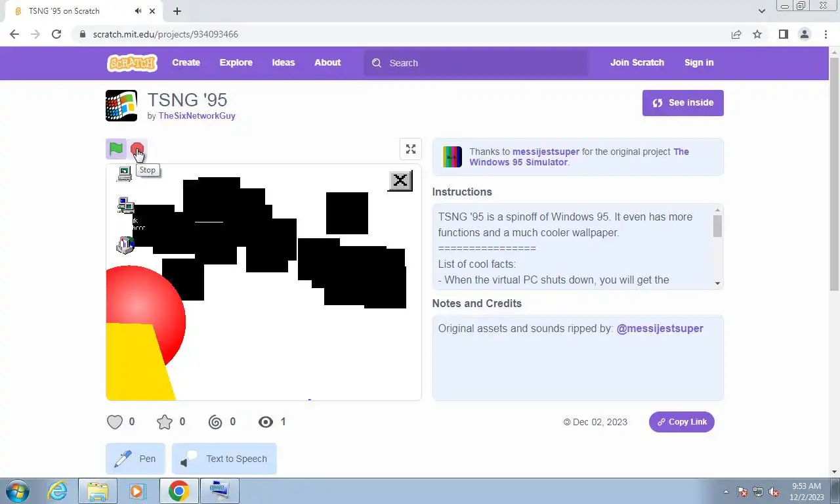
Task: Open Internet Explorer from the taskbar
Action: pos(58,491)
